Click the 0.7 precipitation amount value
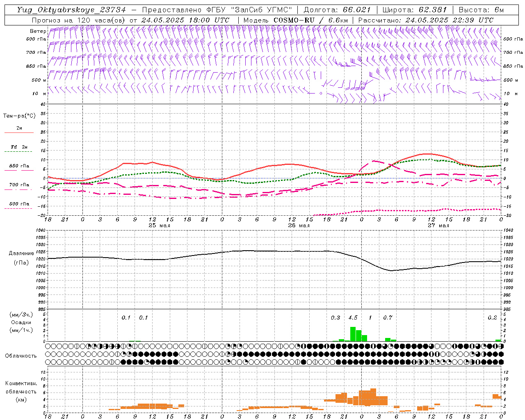 click(x=388, y=318)
